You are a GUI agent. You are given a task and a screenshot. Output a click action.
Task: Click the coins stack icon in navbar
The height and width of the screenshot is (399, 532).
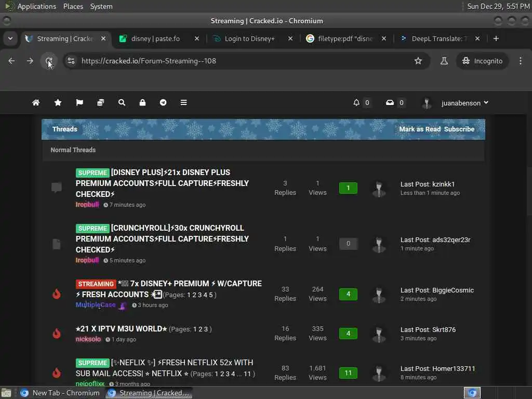[100, 102]
